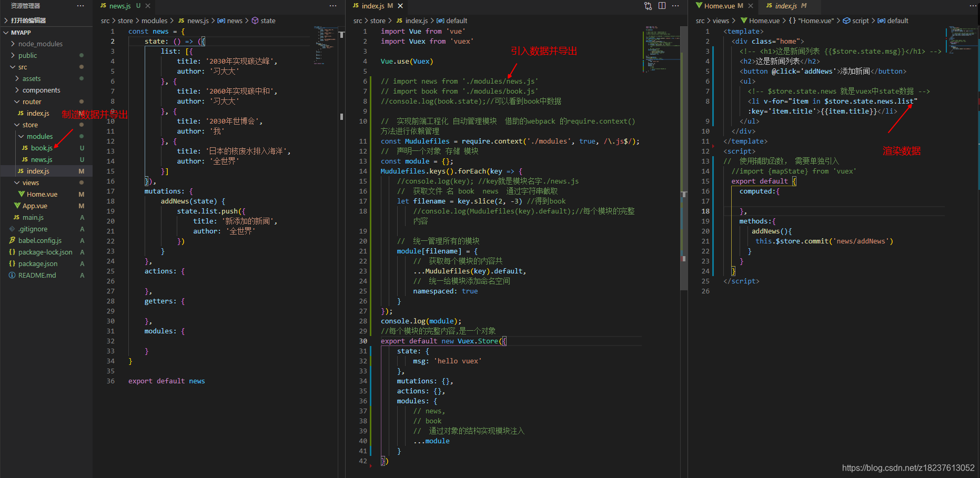
Task: Click "msg: 'hello vuex'" in the middle editor
Action: (447, 361)
